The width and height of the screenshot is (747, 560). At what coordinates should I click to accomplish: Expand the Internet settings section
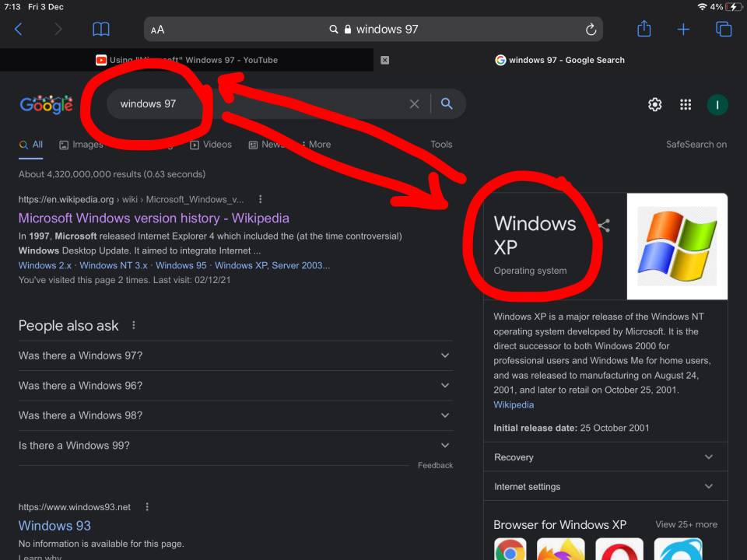(x=605, y=486)
